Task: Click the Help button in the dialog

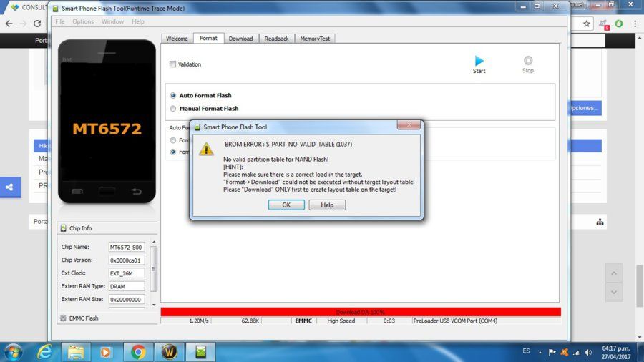Action: tap(327, 205)
